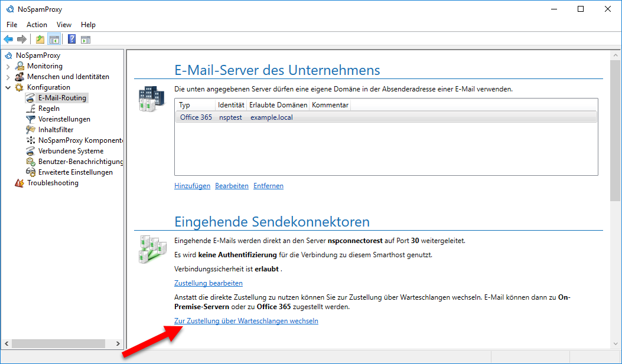This screenshot has height=364, width=622.
Task: Click the Back arrow toolbar icon
Action: click(8, 39)
